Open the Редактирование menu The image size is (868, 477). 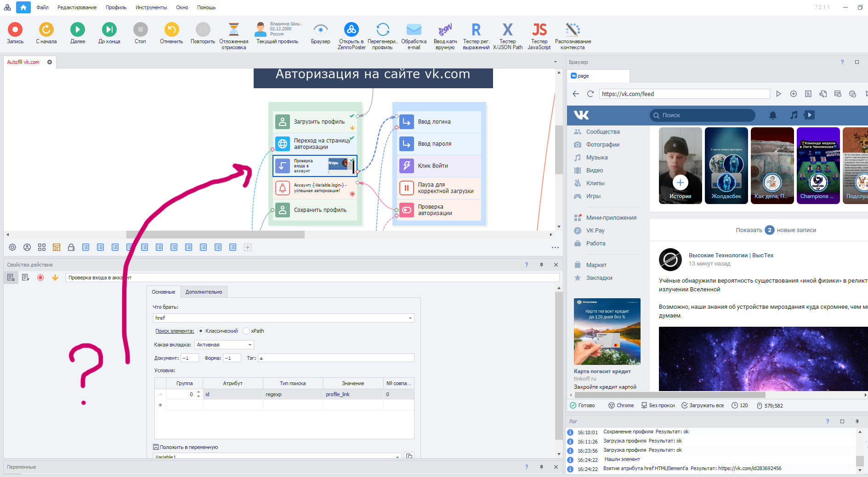pyautogui.click(x=77, y=7)
